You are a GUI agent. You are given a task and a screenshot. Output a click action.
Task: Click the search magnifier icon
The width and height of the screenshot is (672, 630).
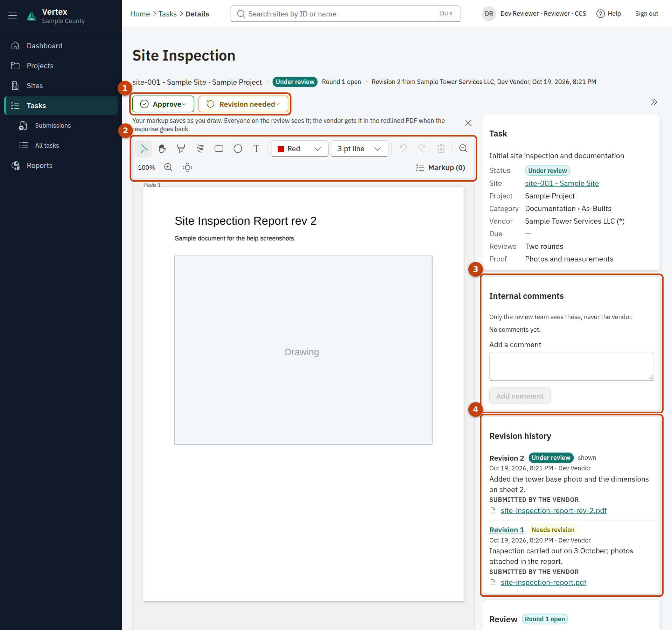pyautogui.click(x=241, y=14)
